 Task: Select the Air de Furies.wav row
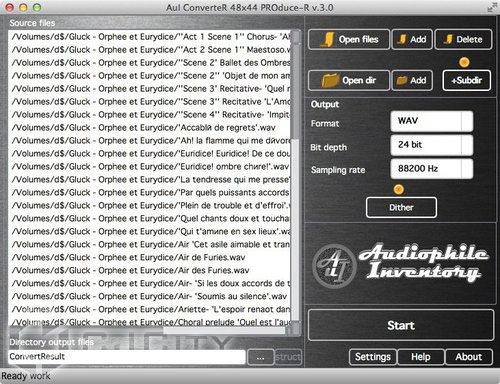(149, 258)
